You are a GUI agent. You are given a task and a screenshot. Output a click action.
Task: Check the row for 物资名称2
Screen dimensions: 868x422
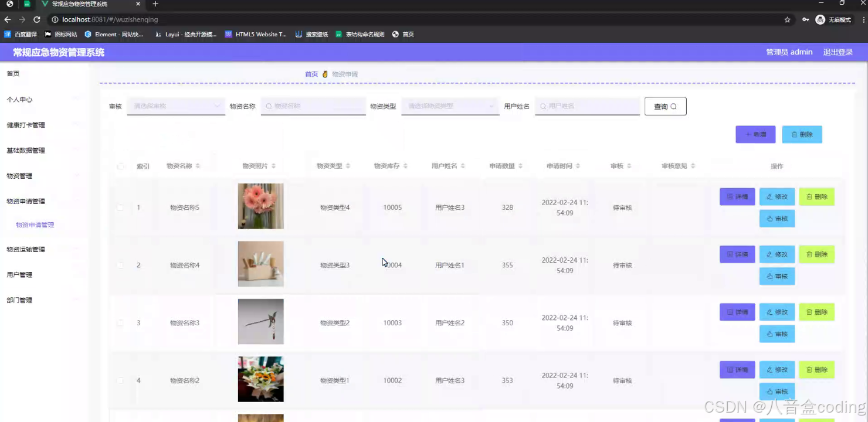120,380
